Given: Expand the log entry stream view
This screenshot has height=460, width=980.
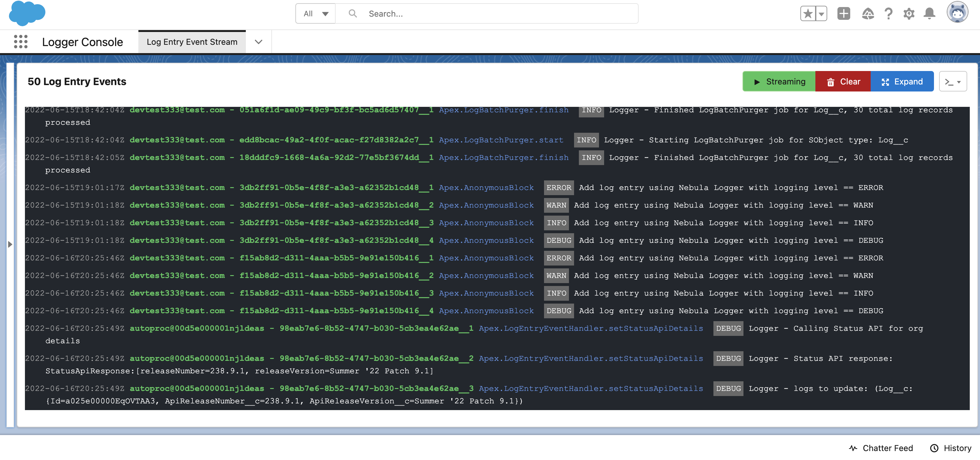Looking at the screenshot, I should pyautogui.click(x=902, y=82).
